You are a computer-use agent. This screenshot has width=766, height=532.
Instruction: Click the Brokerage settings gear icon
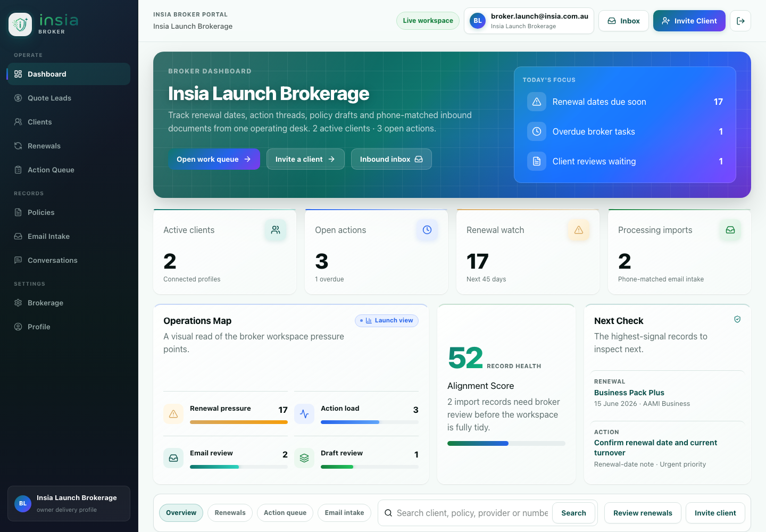pos(18,303)
